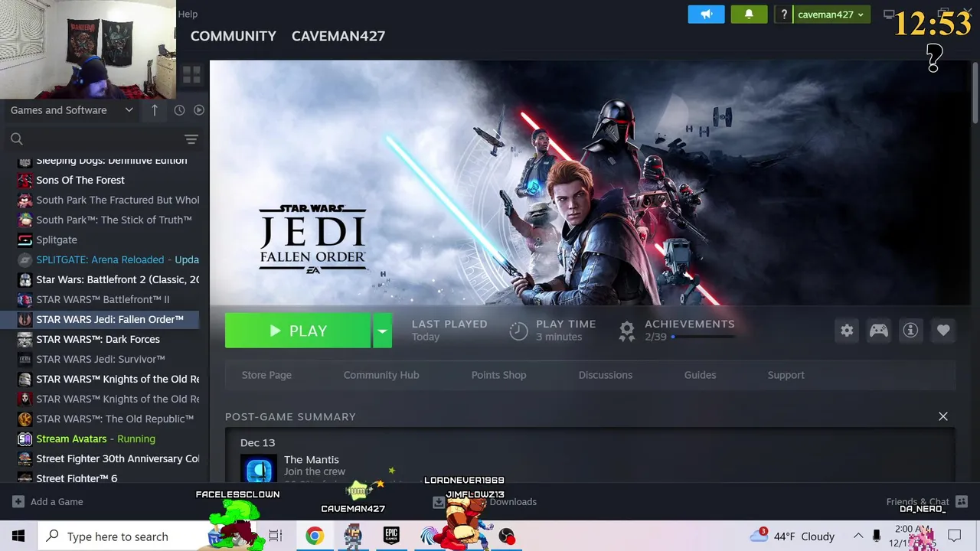View ACHIEVEMENTS 2/39 progress
The image size is (980, 551).
click(x=676, y=330)
